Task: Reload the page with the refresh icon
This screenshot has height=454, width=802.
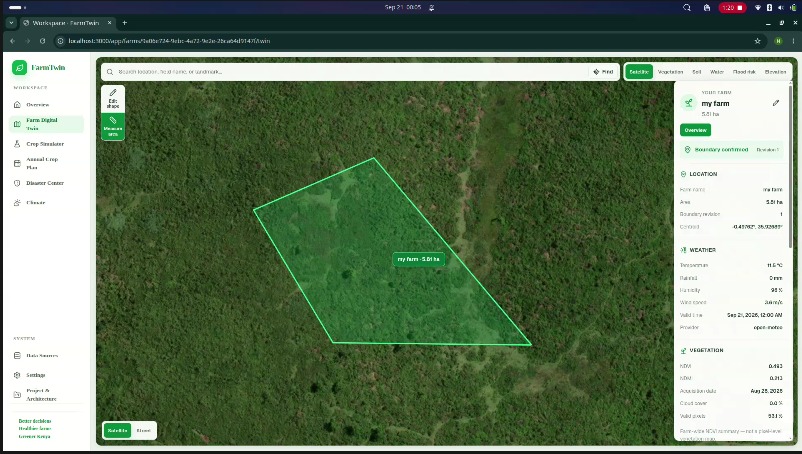Action: pyautogui.click(x=42, y=41)
